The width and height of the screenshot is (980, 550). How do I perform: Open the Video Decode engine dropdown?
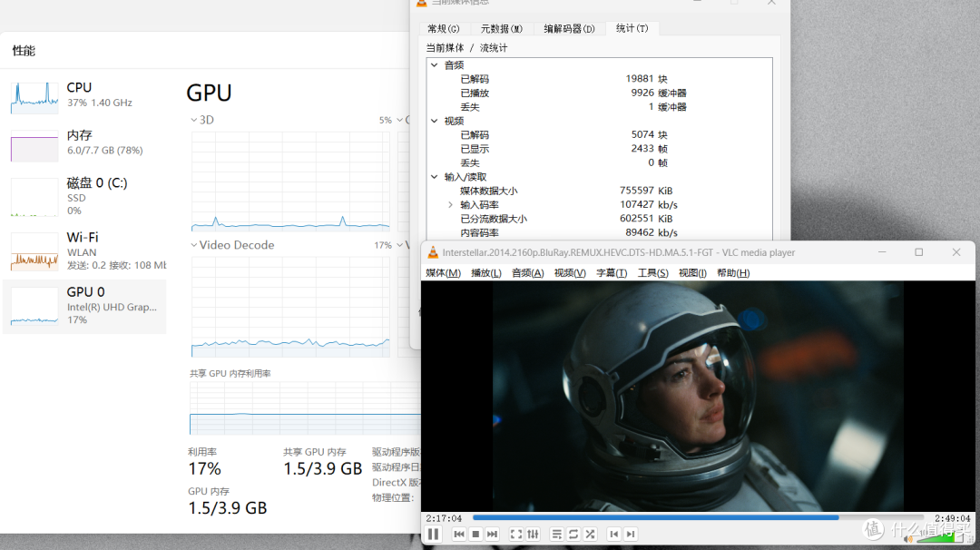coord(232,245)
